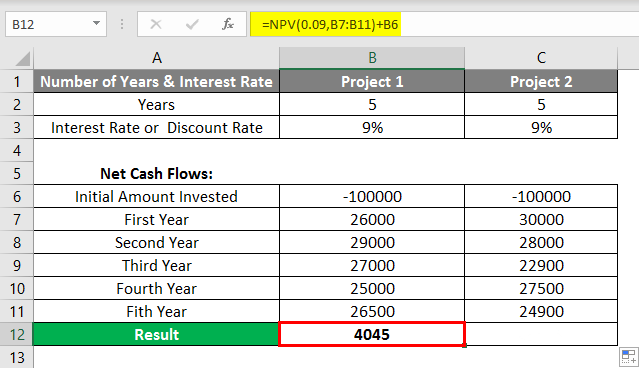This screenshot has height=368, width=639.
Task: Select row 8 header
Action: click(x=17, y=242)
